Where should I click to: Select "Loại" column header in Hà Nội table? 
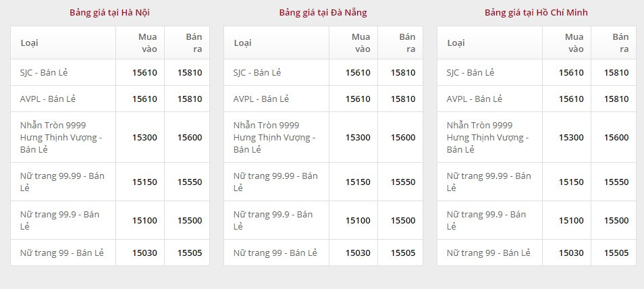30,43
